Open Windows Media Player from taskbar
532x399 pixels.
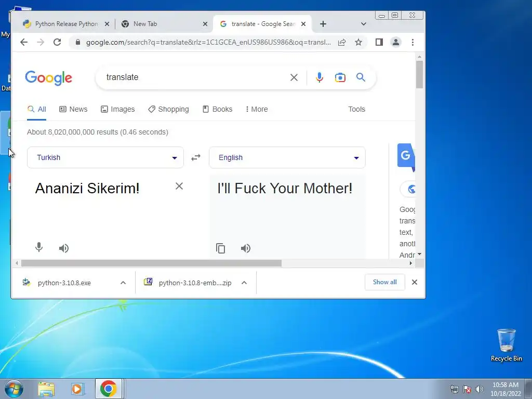coord(77,389)
